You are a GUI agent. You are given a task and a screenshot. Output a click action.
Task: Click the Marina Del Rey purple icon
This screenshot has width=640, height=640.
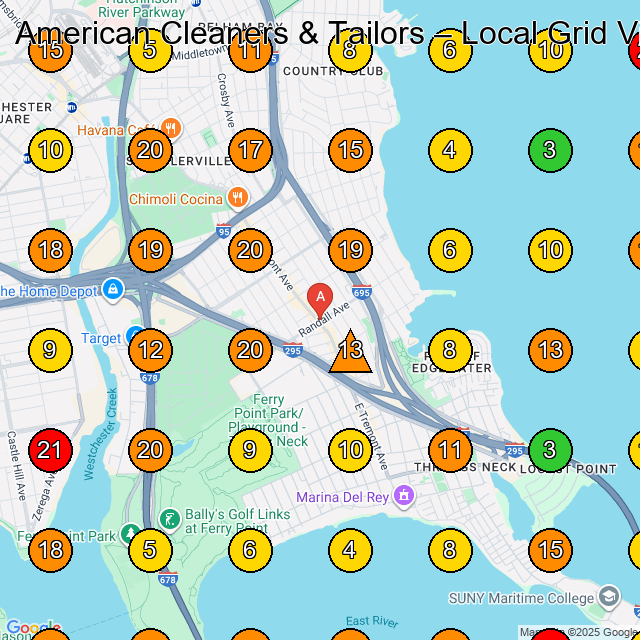click(x=404, y=496)
